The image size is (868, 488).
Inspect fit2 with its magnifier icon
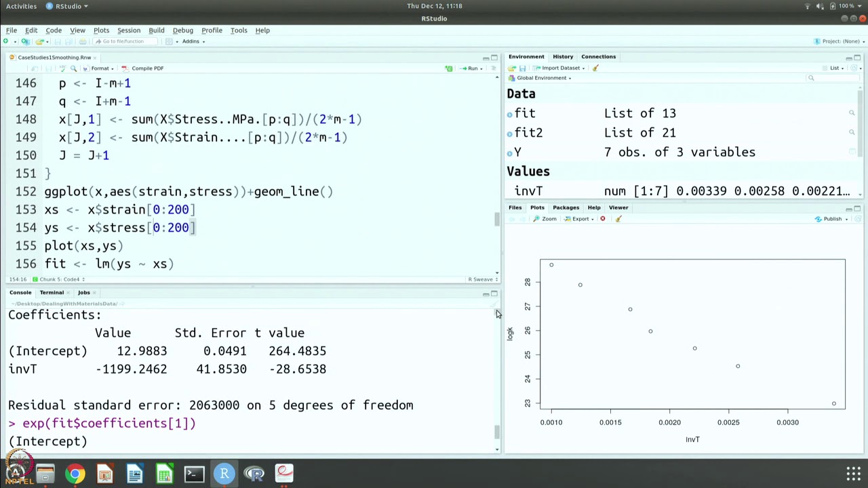click(852, 133)
